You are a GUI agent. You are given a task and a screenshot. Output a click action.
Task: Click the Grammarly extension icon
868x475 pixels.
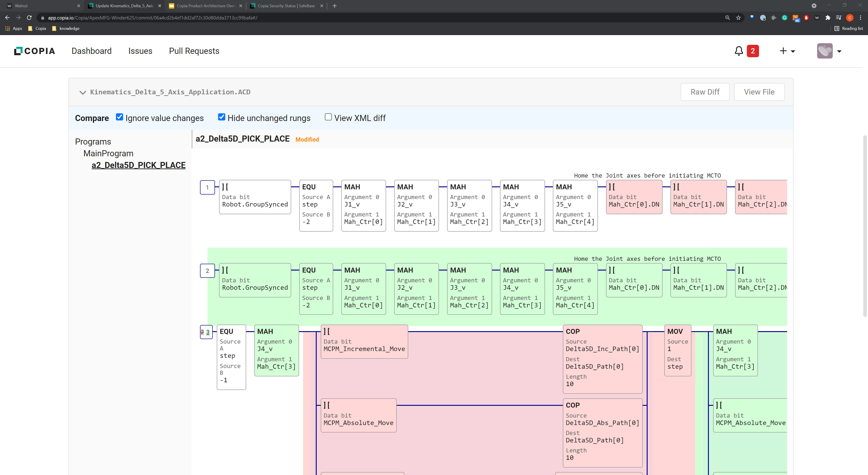[784, 18]
